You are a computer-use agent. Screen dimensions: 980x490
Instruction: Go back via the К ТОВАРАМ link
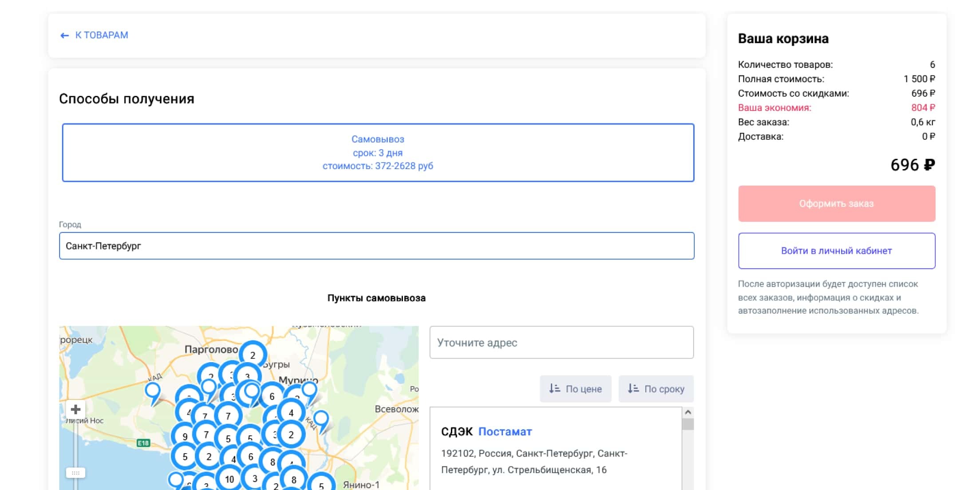[102, 35]
